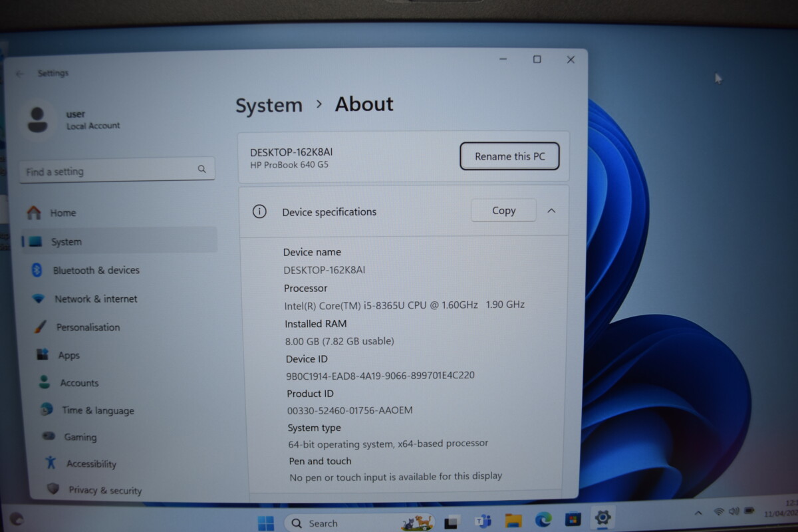
Task: Select the 64-bit operating system text
Action: point(388,444)
